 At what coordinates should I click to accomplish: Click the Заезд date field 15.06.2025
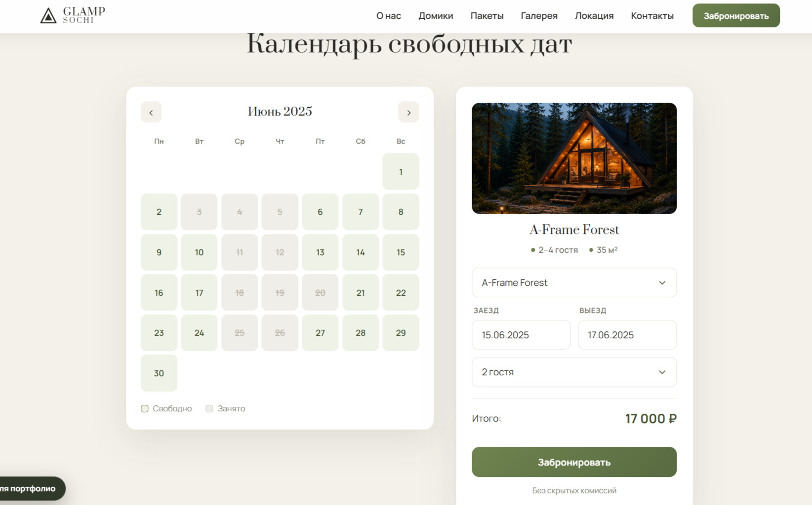521,335
